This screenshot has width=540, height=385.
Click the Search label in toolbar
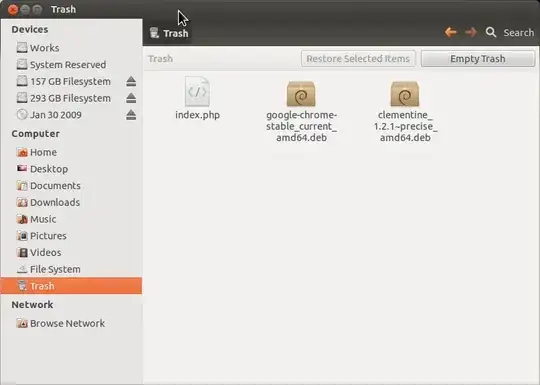[x=519, y=33]
